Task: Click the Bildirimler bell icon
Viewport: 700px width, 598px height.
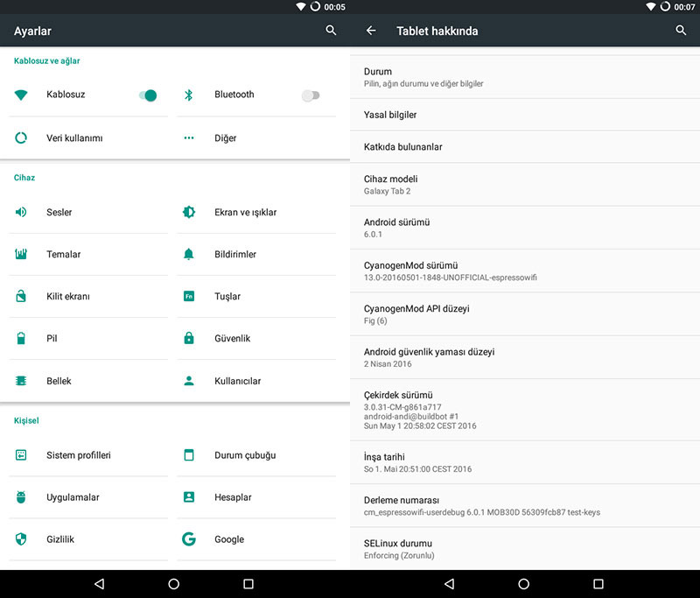Action: pyautogui.click(x=188, y=254)
